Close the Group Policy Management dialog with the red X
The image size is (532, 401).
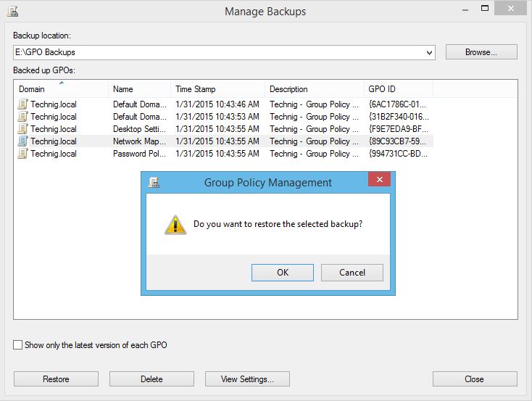click(379, 179)
